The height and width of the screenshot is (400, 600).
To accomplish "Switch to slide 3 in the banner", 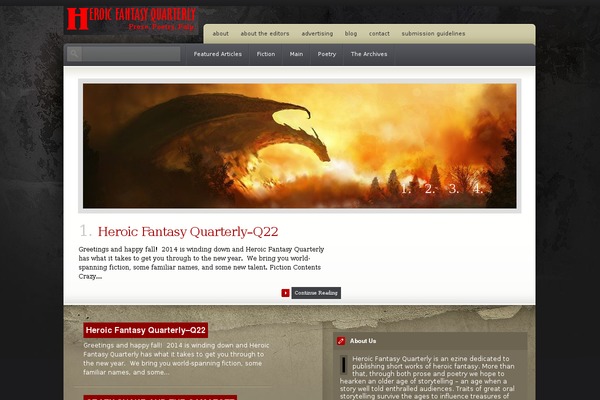I will point(453,189).
